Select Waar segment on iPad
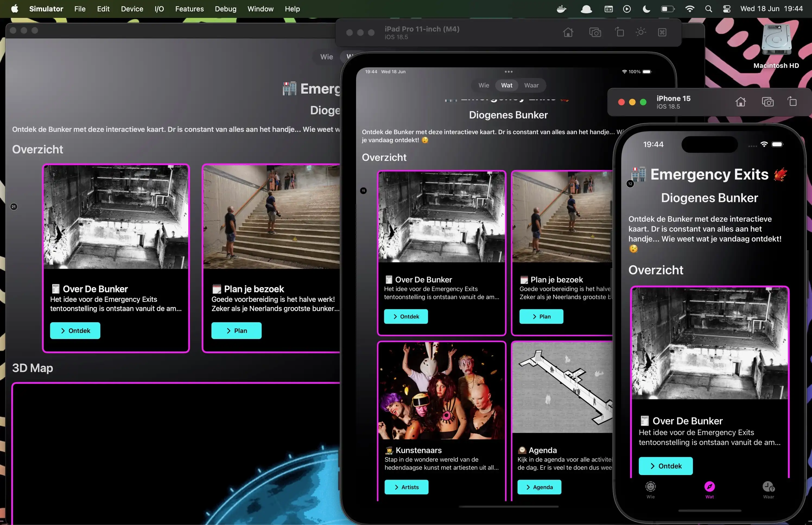The image size is (812, 525). [531, 86]
